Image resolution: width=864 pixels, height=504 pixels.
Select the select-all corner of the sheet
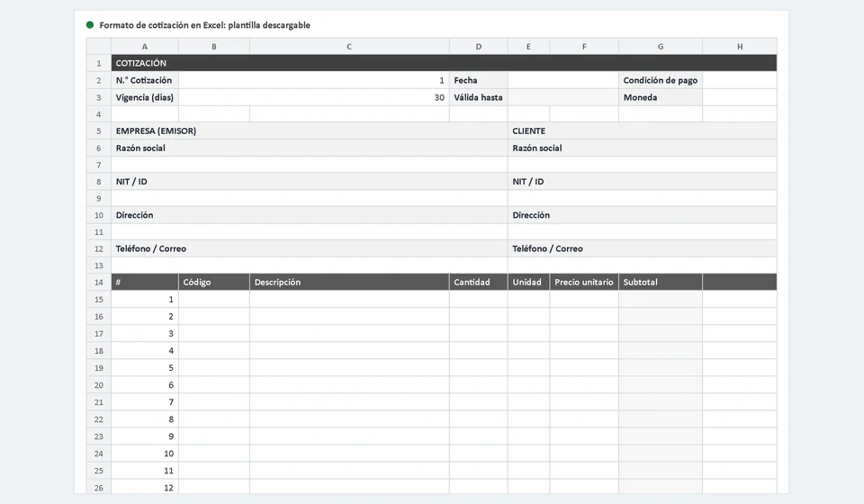point(99,47)
